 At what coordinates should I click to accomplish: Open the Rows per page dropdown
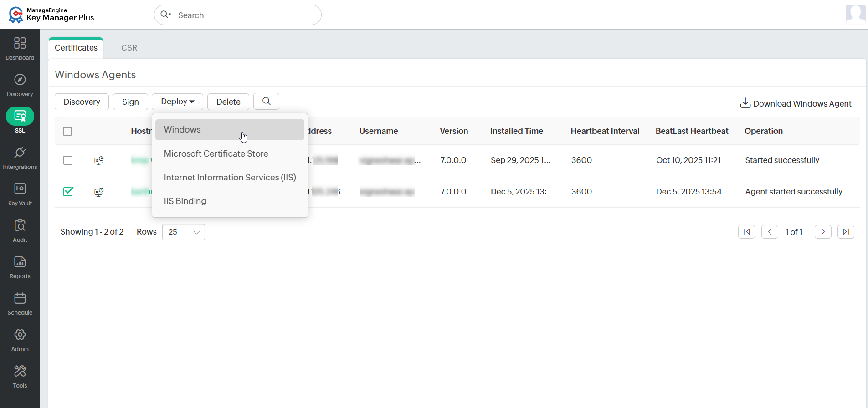click(184, 232)
